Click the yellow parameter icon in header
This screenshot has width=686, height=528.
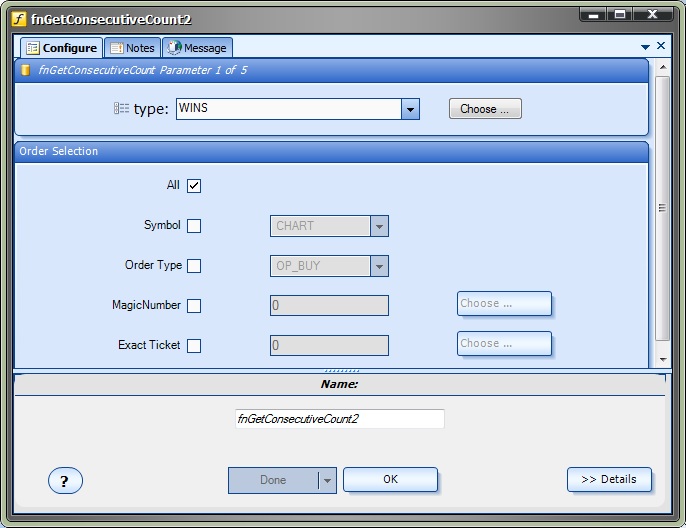pos(25,70)
